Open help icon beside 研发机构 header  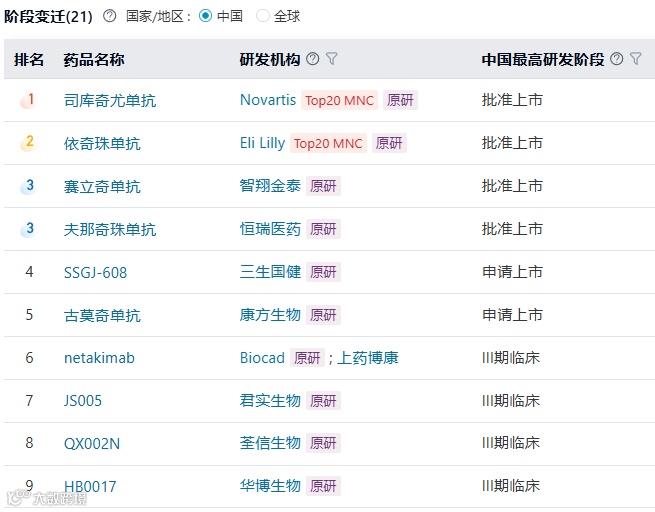[312, 59]
